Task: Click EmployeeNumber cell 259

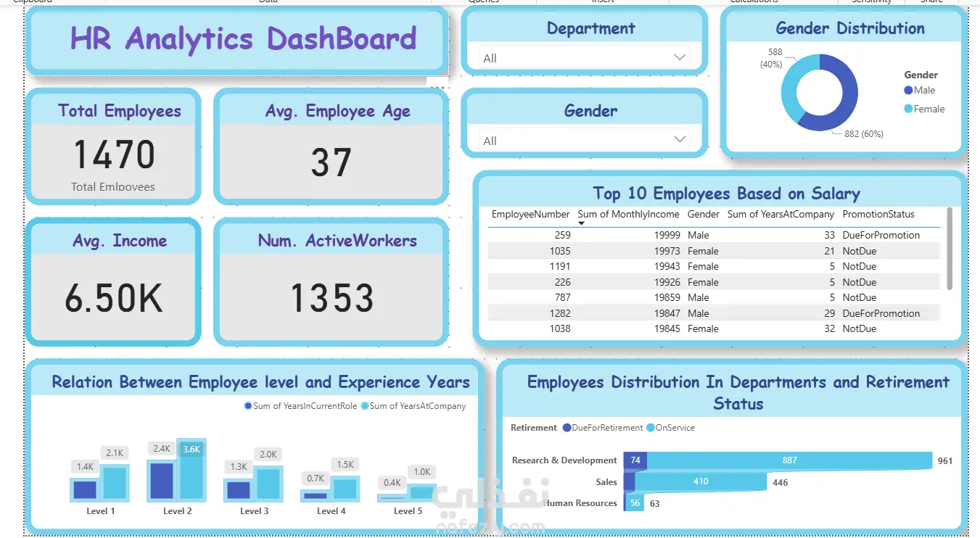Action: pos(562,236)
